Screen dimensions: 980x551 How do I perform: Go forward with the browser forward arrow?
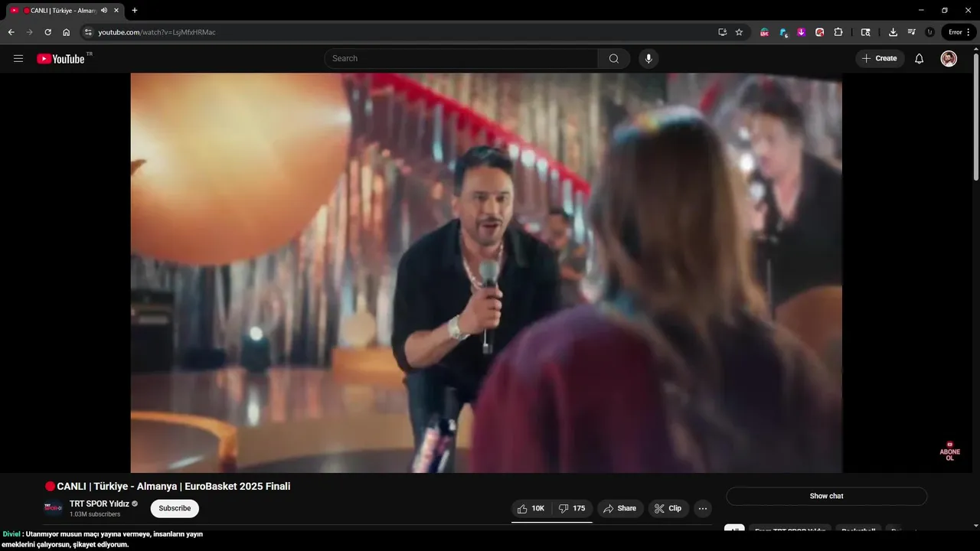29,32
